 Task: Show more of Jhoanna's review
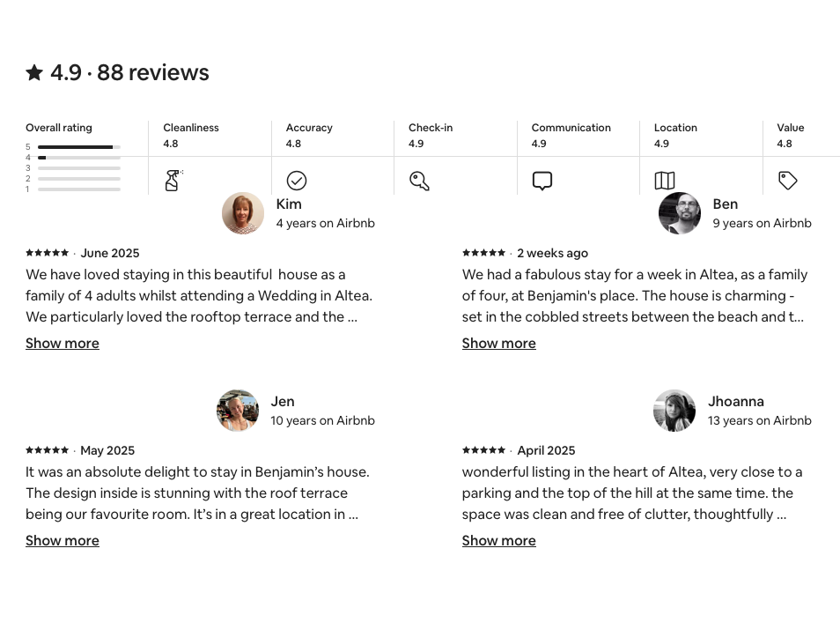click(x=499, y=540)
